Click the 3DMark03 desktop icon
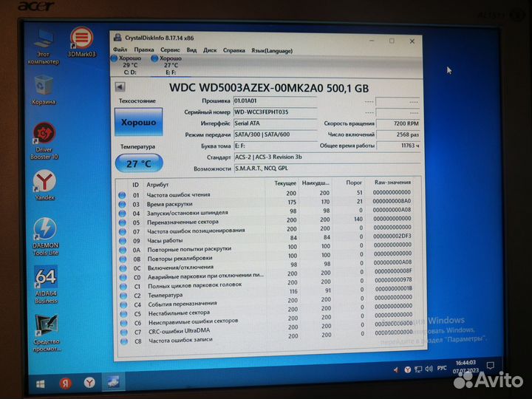 pos(81,42)
